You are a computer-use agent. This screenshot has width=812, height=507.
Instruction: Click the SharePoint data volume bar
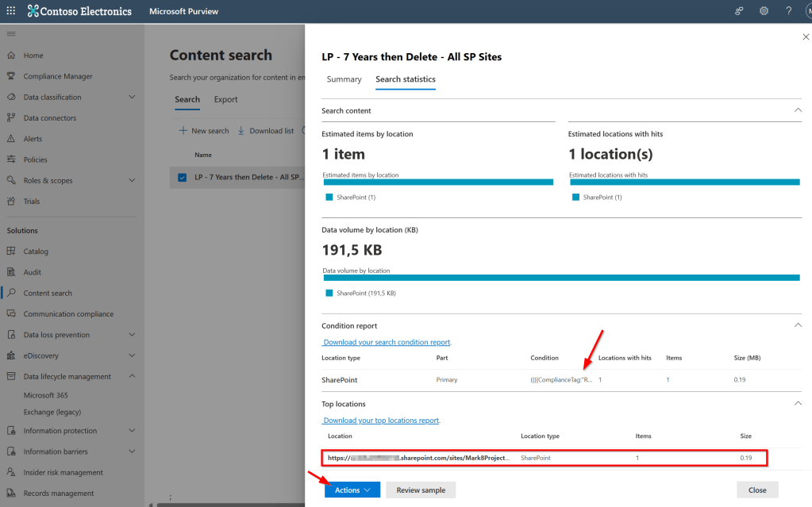(560, 278)
